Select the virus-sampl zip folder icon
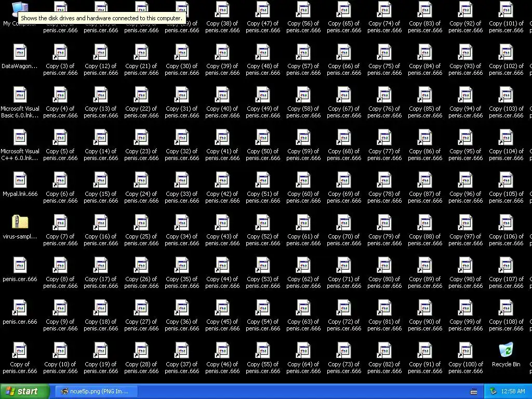Screen dimensions: 532x399 20,222
